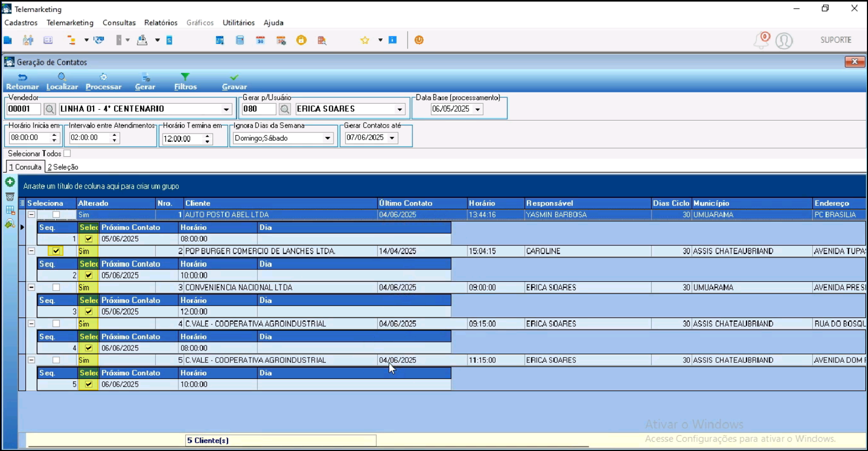Click the Horário Termina em time stepper

[208, 139]
